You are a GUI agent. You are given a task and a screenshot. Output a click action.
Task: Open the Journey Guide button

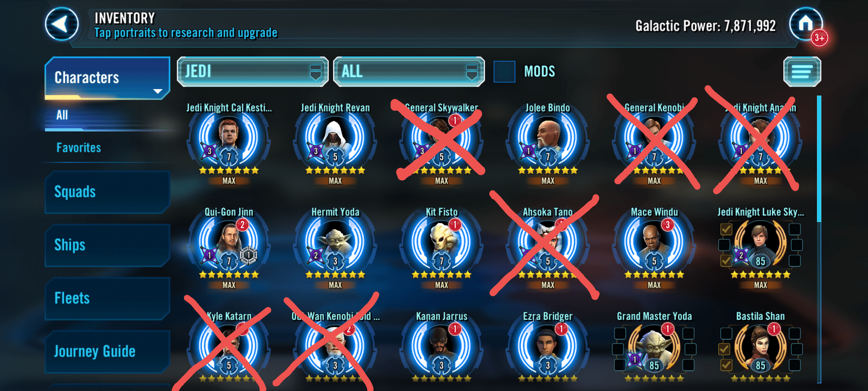107,352
